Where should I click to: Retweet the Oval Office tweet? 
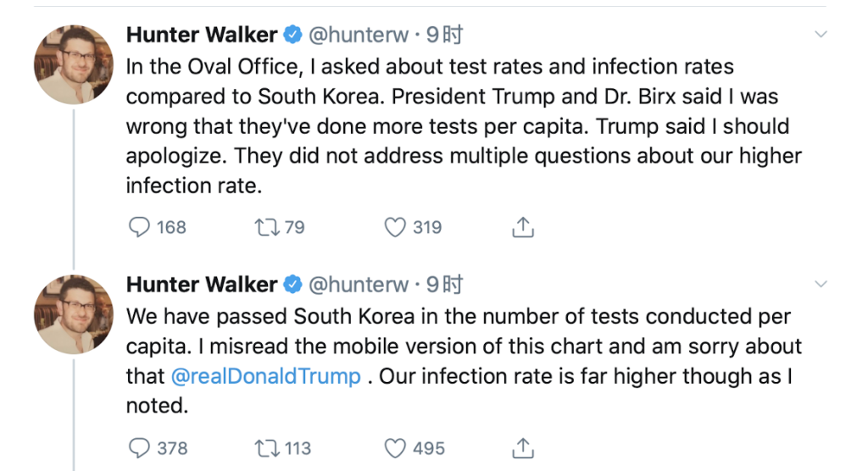click(x=266, y=227)
